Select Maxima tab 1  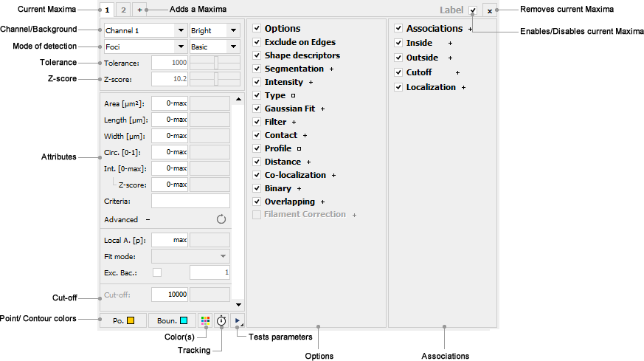click(x=107, y=10)
